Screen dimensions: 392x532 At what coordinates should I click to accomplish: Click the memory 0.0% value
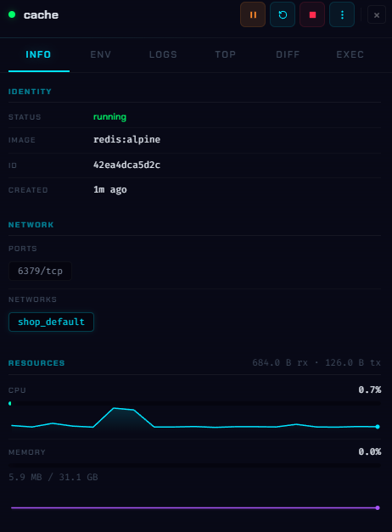pyautogui.click(x=370, y=451)
